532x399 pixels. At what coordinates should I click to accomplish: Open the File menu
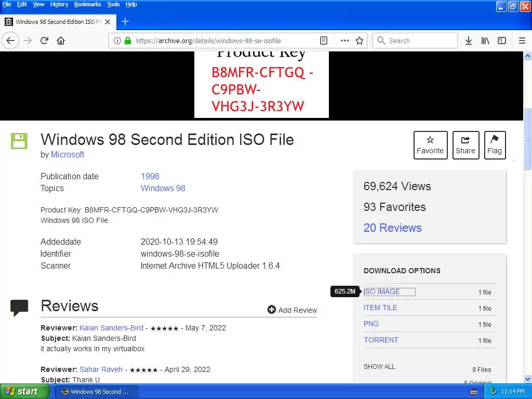click(7, 4)
